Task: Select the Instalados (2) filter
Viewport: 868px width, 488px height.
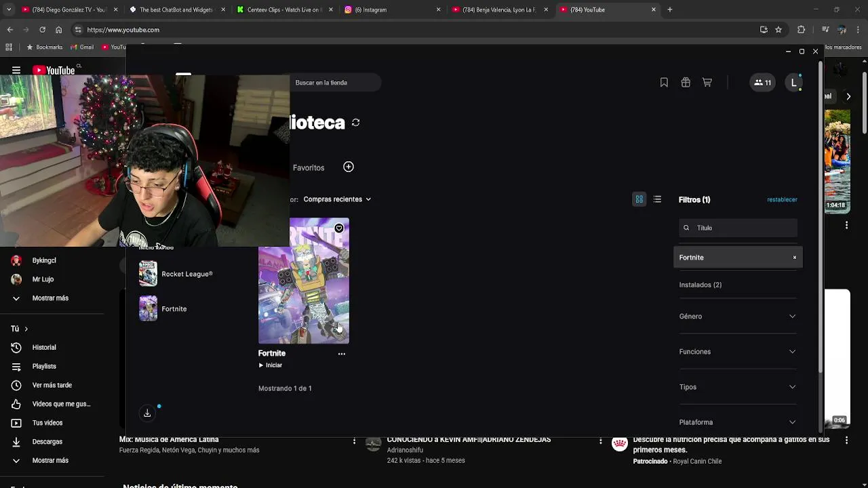Action: point(701,285)
